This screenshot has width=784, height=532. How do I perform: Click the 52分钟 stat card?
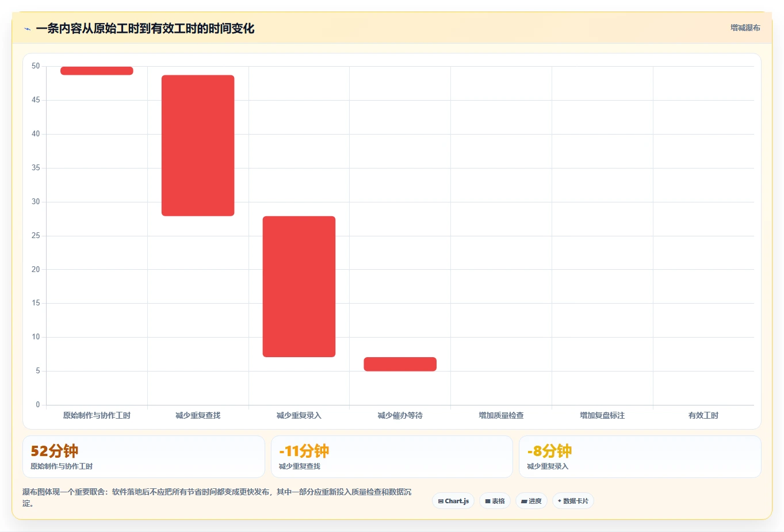[x=144, y=457]
